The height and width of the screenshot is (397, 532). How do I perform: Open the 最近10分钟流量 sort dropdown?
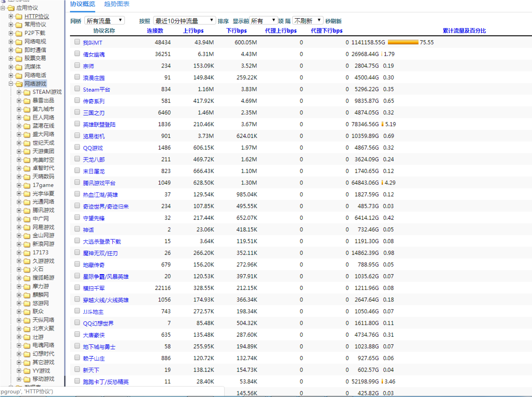point(184,21)
